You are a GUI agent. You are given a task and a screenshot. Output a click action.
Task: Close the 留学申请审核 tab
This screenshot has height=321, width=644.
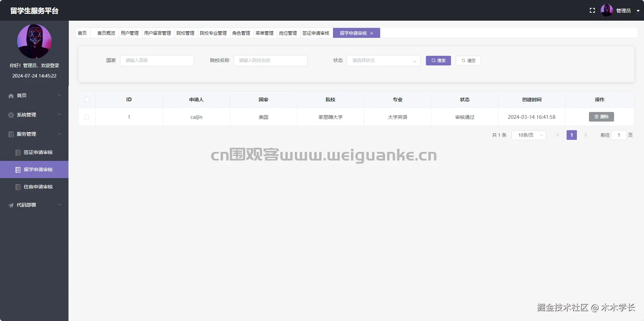[x=372, y=33]
